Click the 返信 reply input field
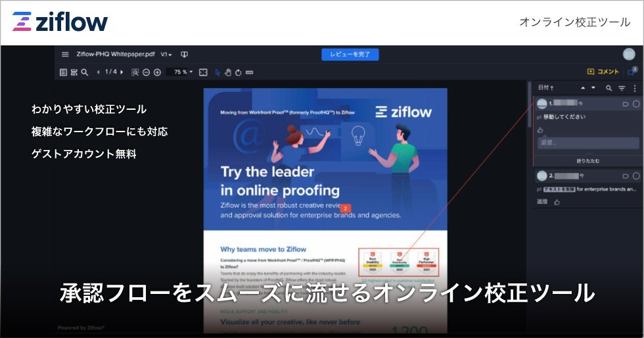The height and width of the screenshot is (338, 644). (x=587, y=143)
